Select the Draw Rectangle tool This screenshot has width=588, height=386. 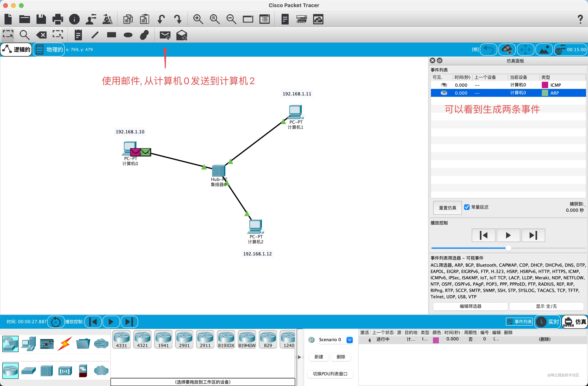click(111, 35)
